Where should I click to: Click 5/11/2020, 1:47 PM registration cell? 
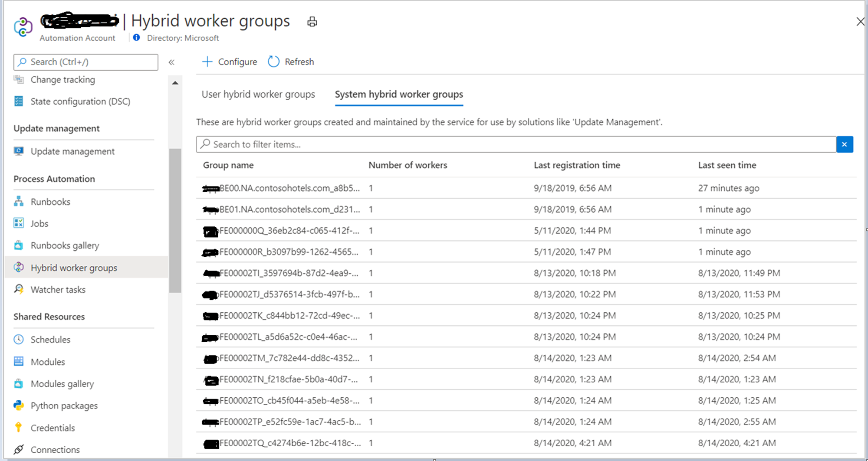(572, 252)
